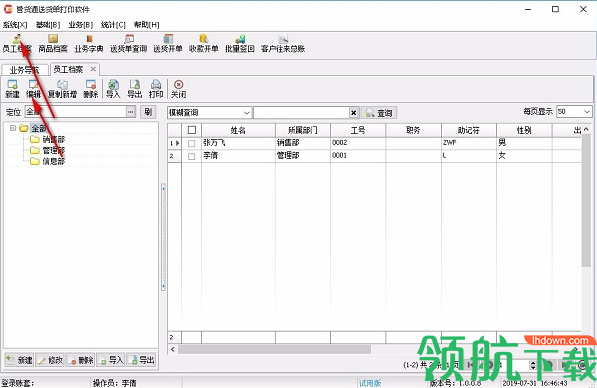Click the fuzzy search text input field
597x388 pixels.
tap(301, 113)
